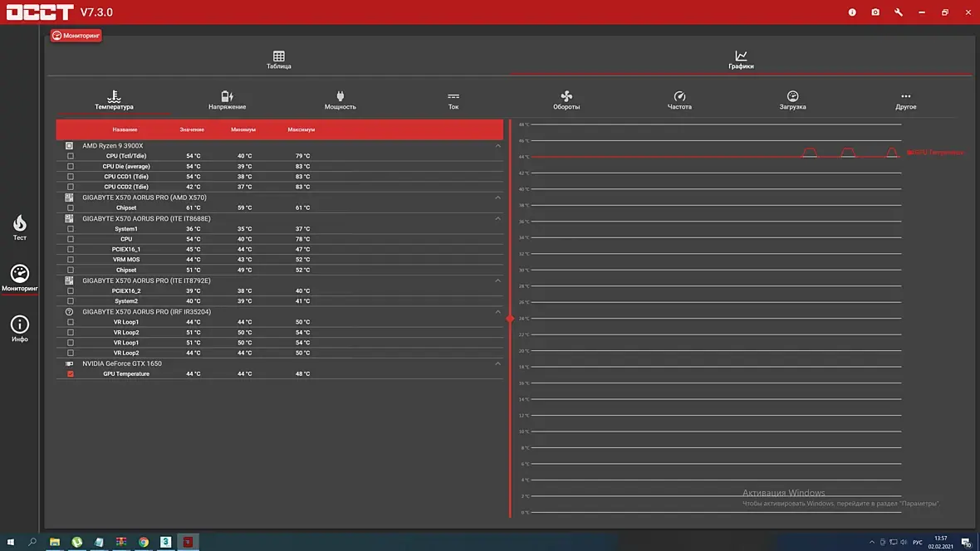
Task: Collapse the NVIDIA GeForce GTX 1650 group
Action: [x=498, y=363]
